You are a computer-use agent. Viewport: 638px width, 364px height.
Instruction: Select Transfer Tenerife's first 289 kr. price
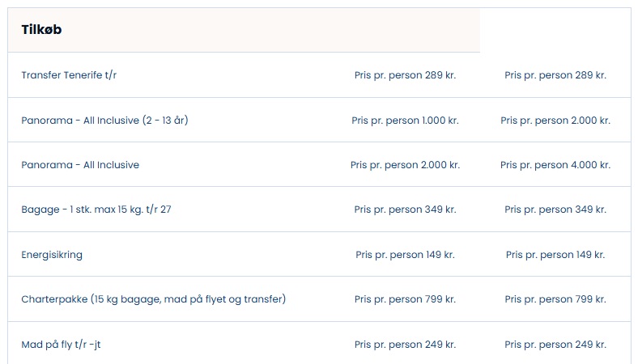click(405, 75)
